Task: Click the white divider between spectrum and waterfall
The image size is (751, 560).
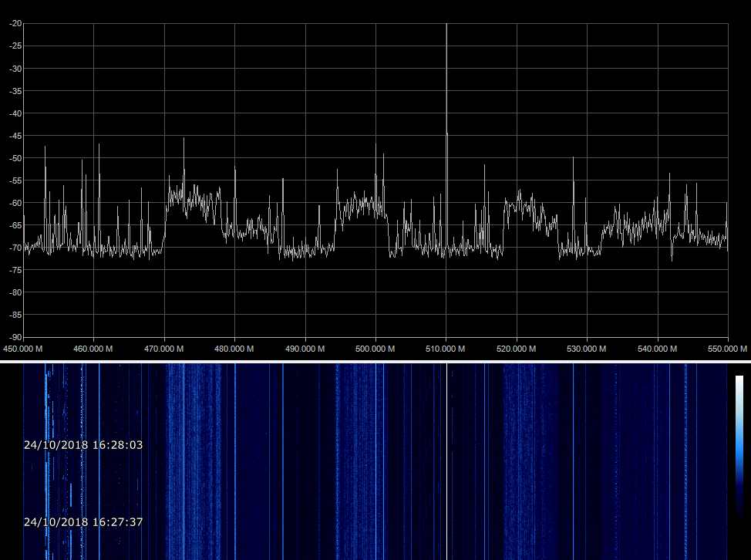Action: (x=375, y=362)
